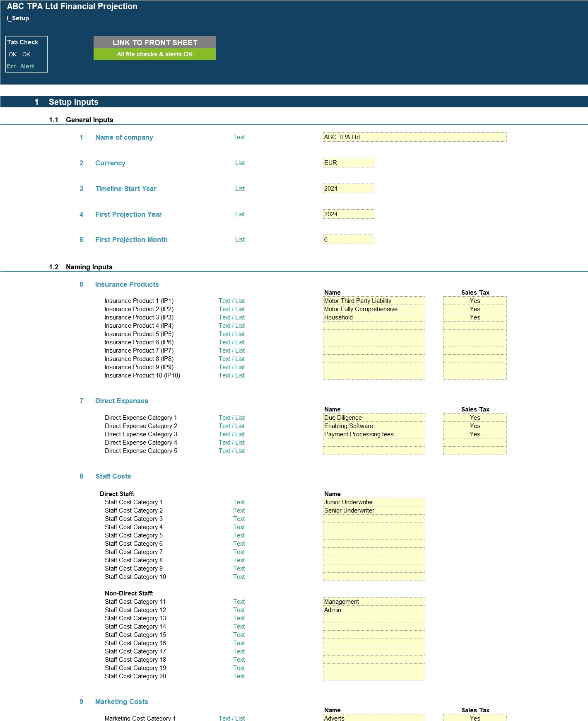Click the Non-Direct Staff: label
Viewport: 588px width, 721px height.
[x=129, y=593]
